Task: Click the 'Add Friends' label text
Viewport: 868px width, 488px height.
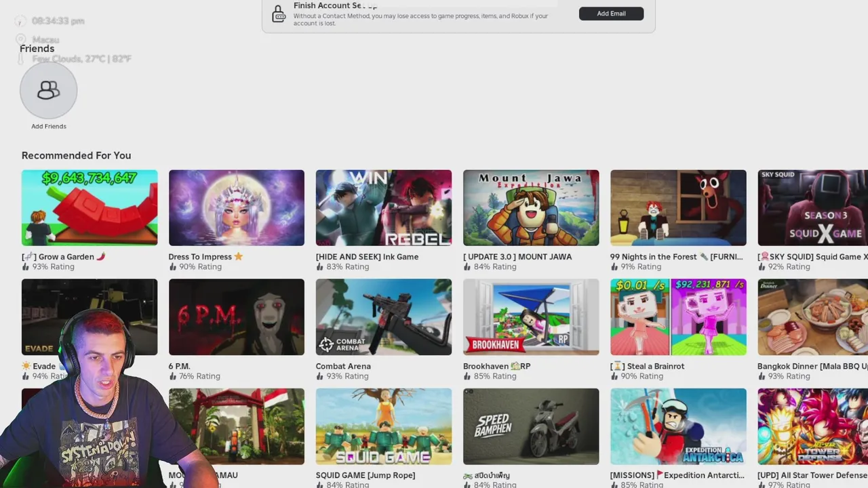Action: point(49,126)
